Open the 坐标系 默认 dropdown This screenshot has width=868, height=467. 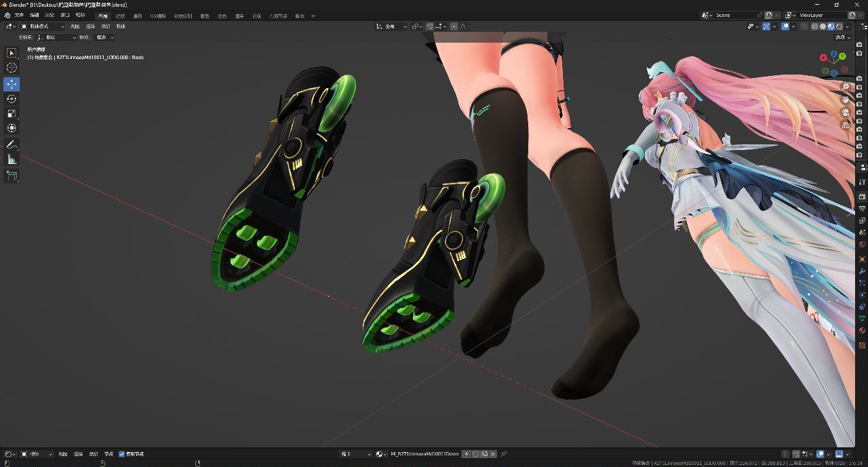[x=56, y=37]
